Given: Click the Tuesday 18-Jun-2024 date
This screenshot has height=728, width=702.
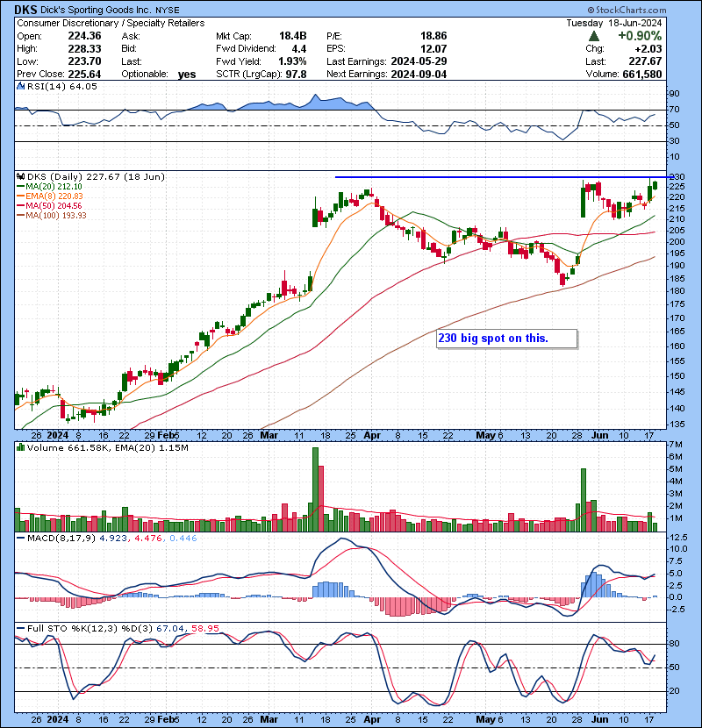Looking at the screenshot, I should [613, 23].
